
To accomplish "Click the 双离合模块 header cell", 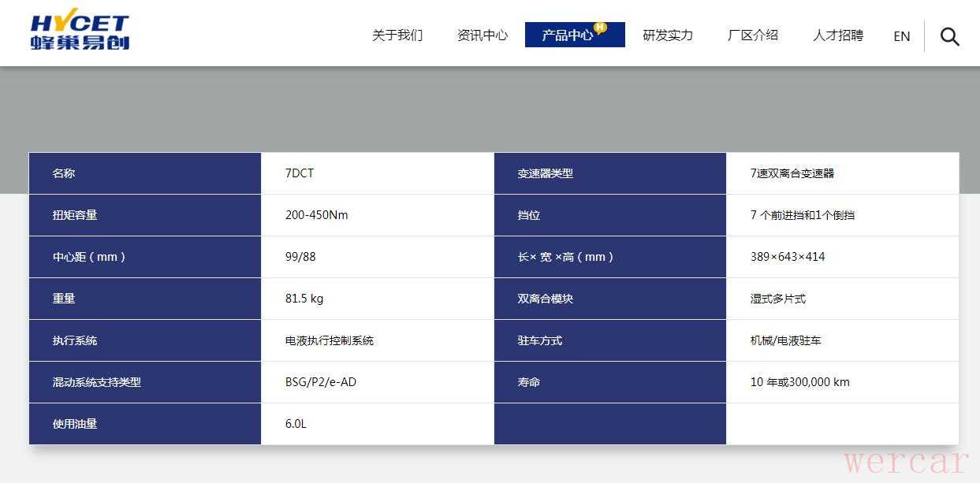I will [x=545, y=299].
